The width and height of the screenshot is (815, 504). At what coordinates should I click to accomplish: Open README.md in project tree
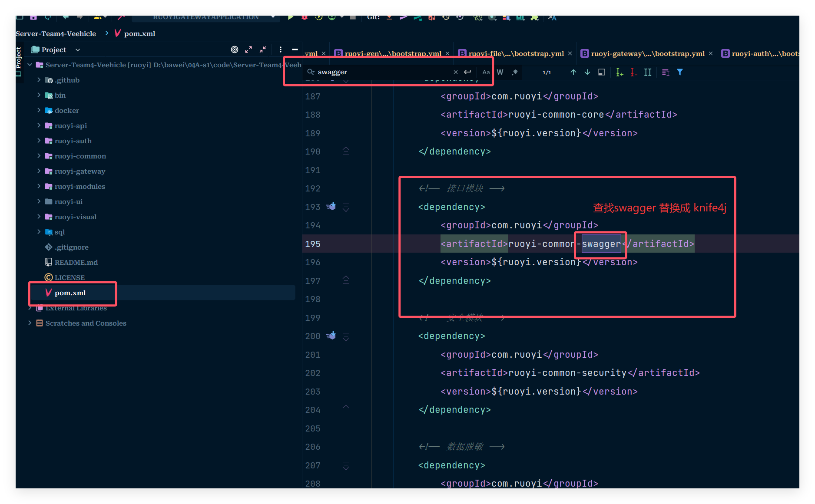[x=76, y=262]
